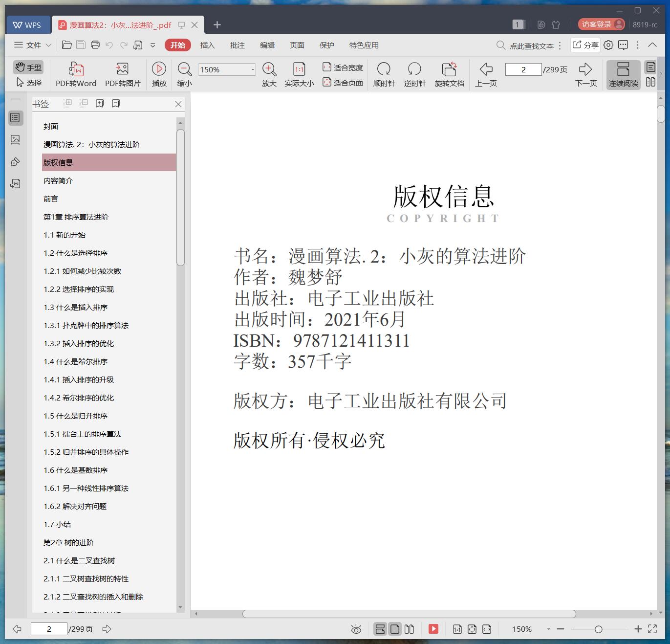Open bookmark 第1章 排序算法进阶
Screen dimensions: 670x644
coord(76,217)
